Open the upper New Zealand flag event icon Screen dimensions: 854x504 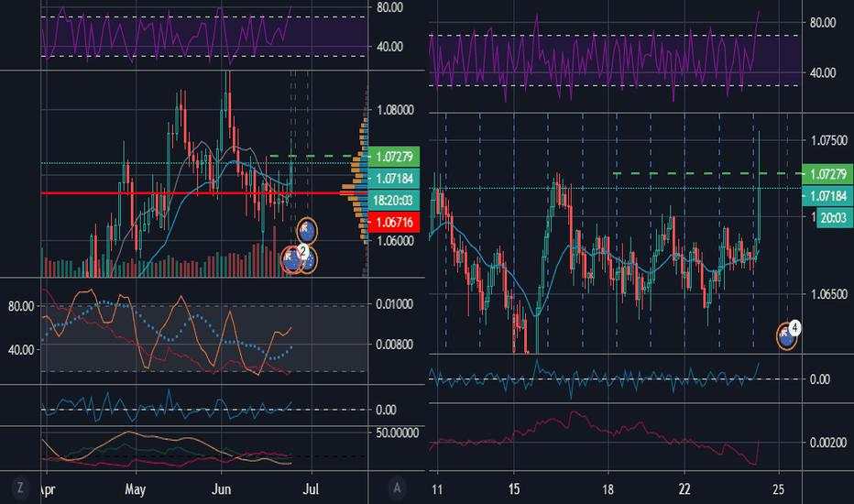307,231
